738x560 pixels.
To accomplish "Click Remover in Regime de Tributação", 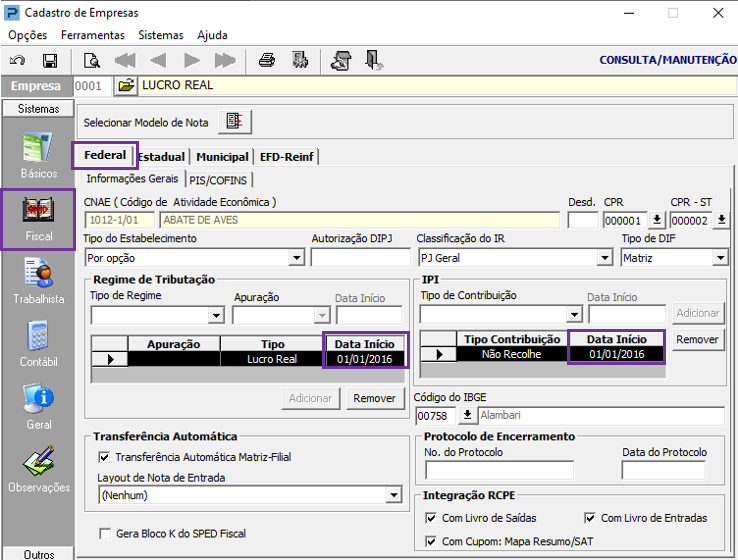I will tap(375, 398).
